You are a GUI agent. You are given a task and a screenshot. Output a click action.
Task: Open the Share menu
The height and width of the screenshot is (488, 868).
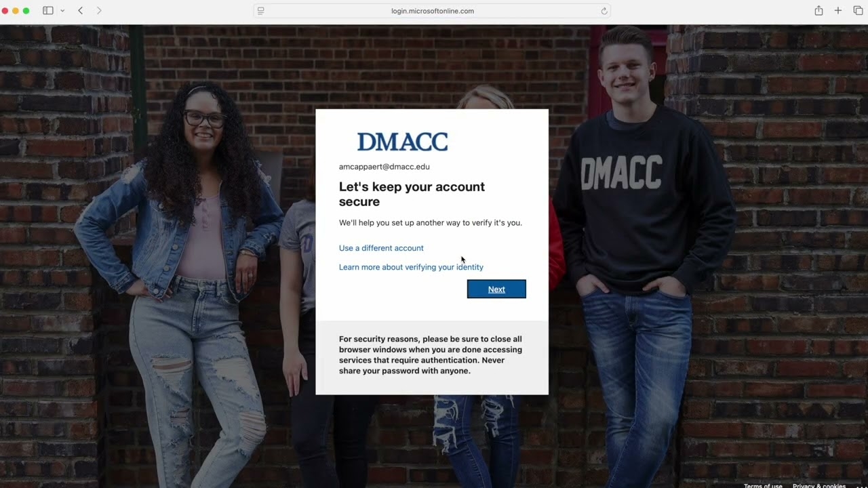click(x=818, y=11)
